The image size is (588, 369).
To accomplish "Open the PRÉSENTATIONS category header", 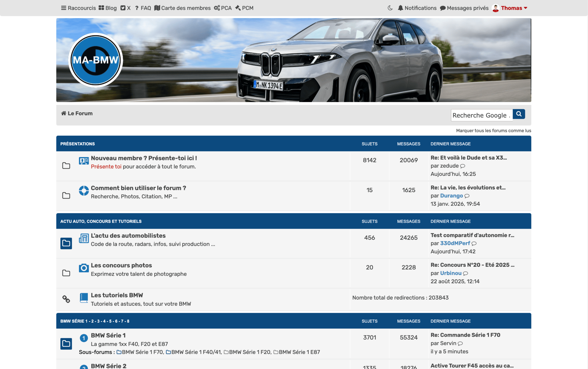I will (77, 144).
